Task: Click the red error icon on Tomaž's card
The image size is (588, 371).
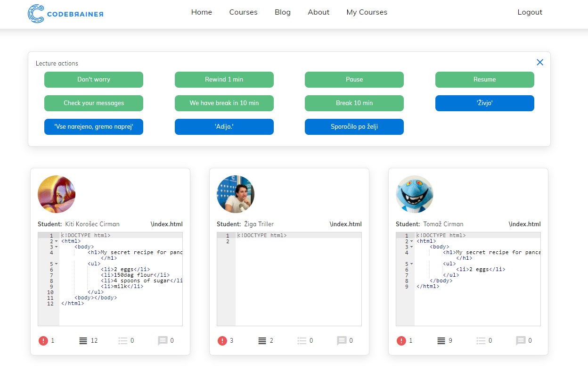Action: [401, 340]
